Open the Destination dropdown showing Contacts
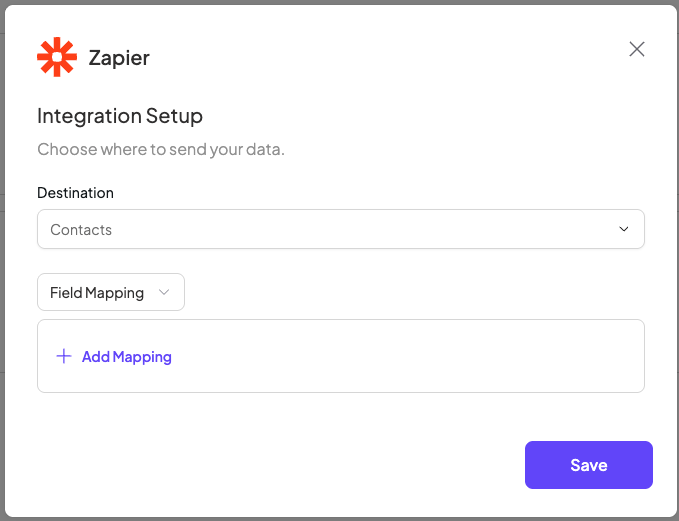Screen dimensions: 679x521 tap(340, 229)
